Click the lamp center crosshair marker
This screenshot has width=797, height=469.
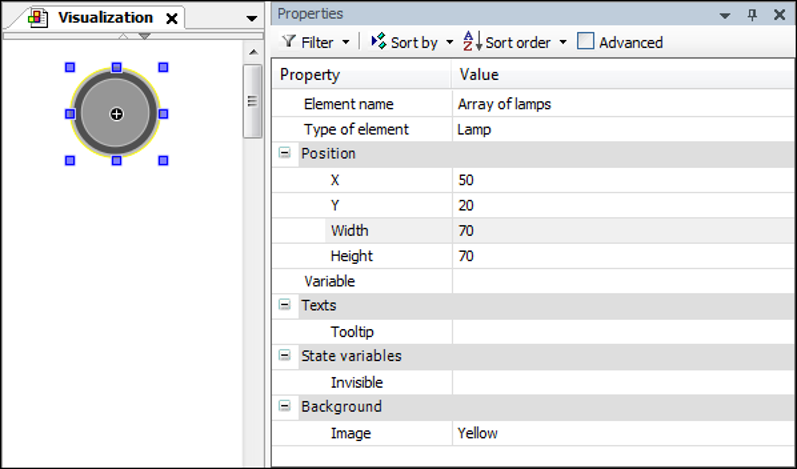click(x=116, y=114)
